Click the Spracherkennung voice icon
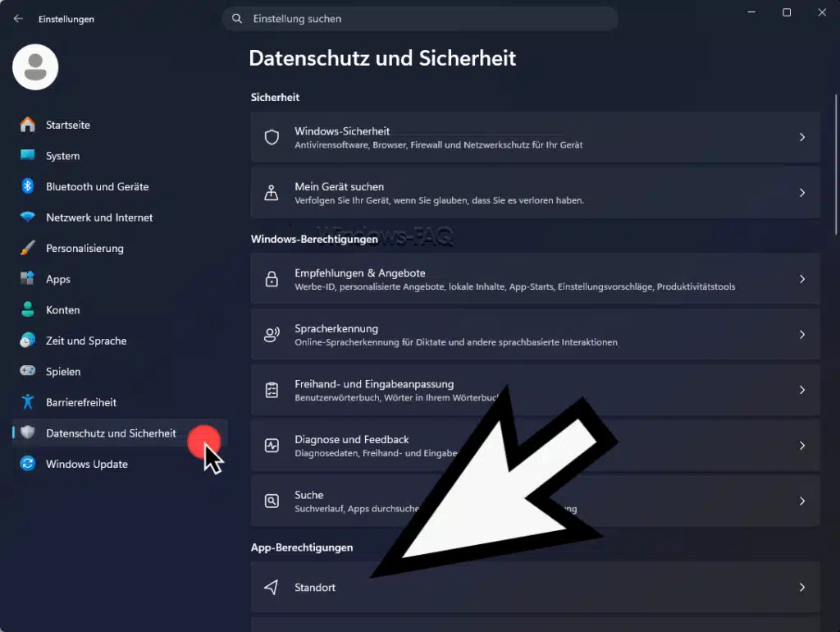Screen dimensions: 840x632 (272, 335)
